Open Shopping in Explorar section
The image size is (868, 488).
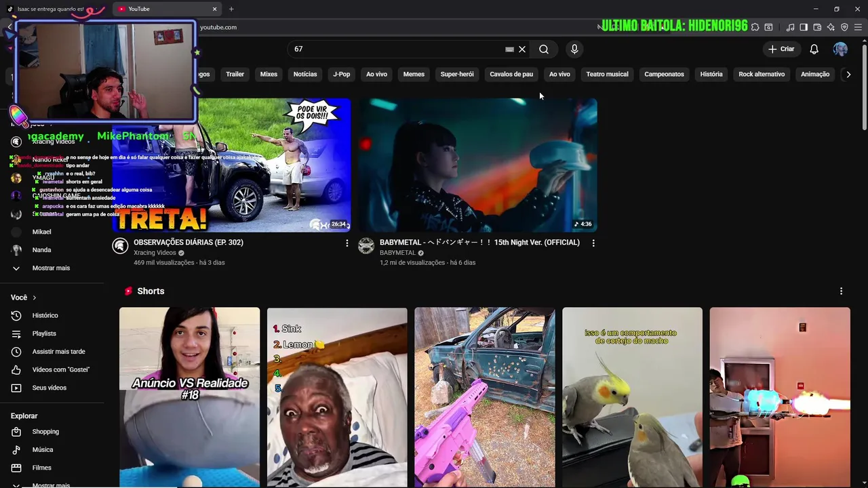[45, 432]
